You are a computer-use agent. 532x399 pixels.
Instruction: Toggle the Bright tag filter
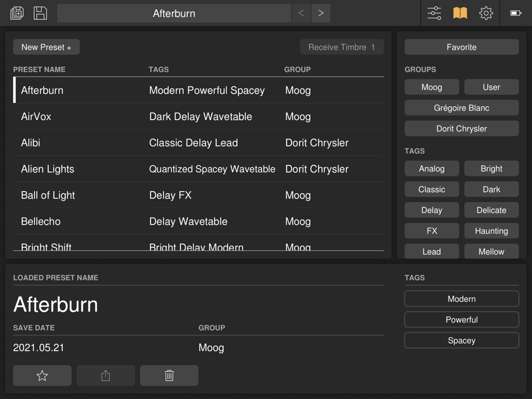pyautogui.click(x=491, y=169)
